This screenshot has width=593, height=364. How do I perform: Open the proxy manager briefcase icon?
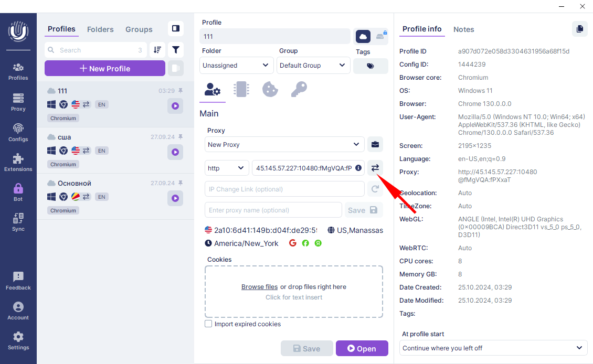[375, 144]
